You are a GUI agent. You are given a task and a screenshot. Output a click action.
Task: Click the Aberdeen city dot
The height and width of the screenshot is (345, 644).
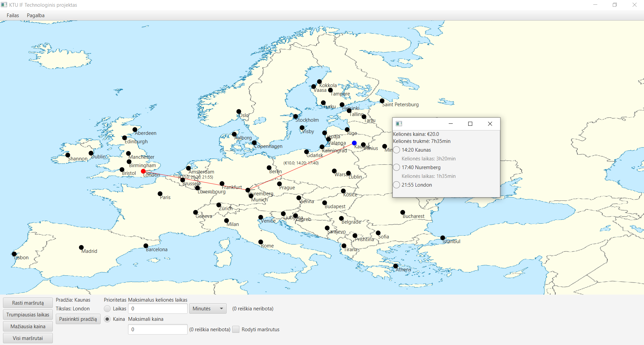click(x=135, y=129)
